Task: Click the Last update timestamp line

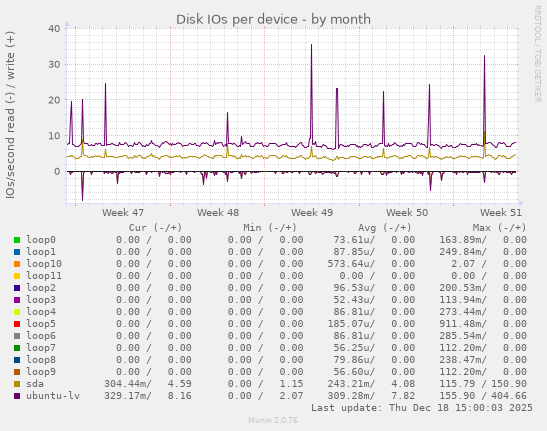Action: [x=422, y=408]
